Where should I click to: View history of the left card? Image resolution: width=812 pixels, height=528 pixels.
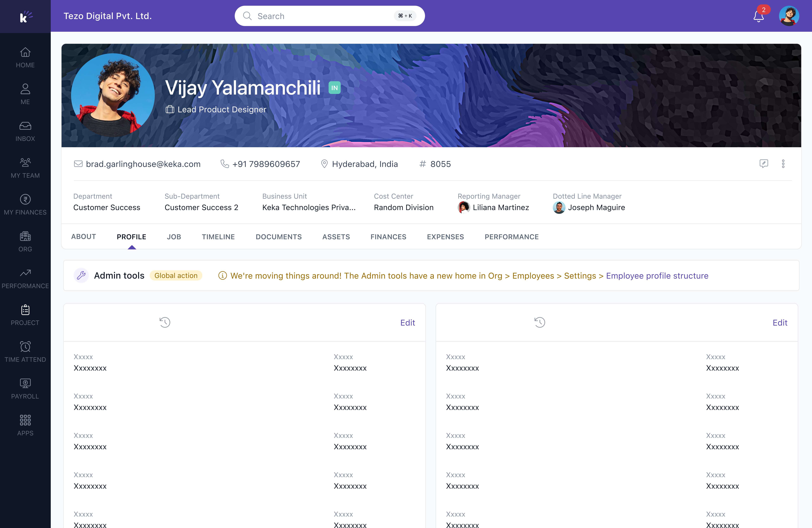165,322
